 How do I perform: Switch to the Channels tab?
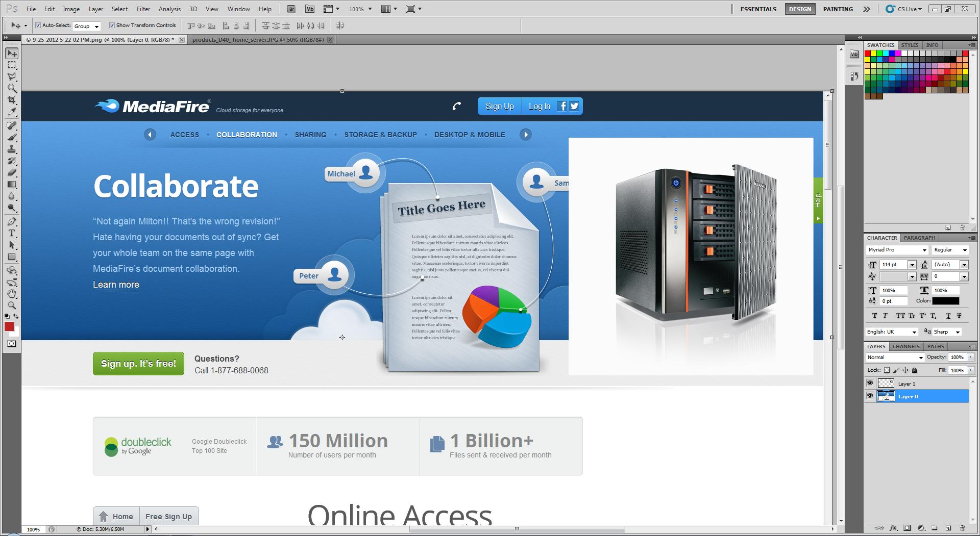click(x=906, y=346)
